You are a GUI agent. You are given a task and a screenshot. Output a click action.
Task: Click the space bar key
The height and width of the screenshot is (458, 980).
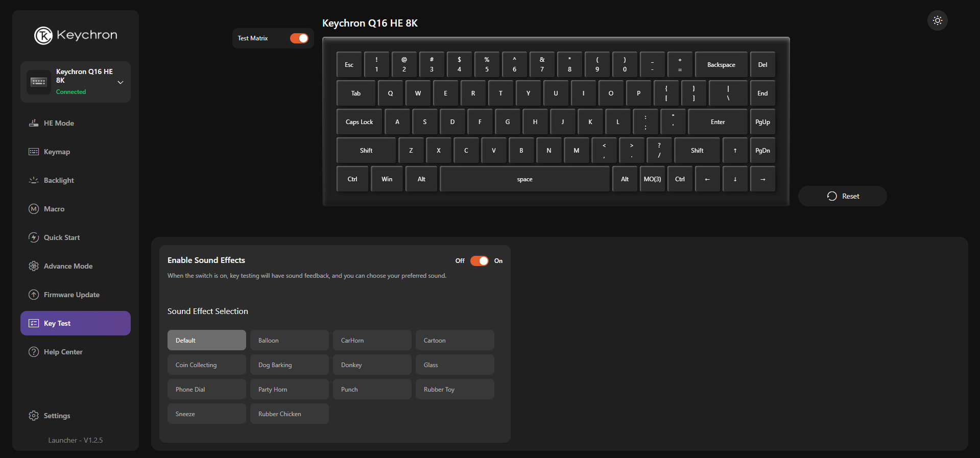point(524,179)
